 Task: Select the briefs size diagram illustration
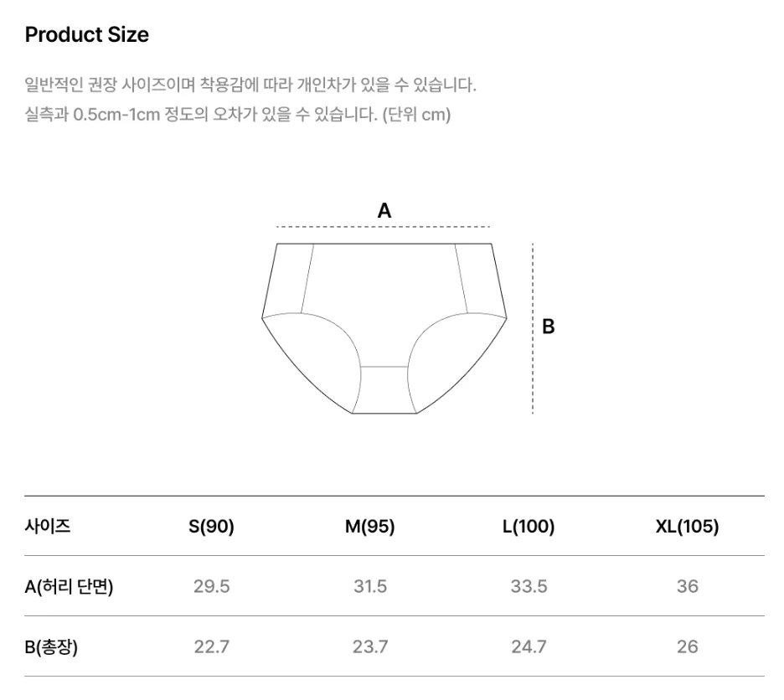coord(384,328)
